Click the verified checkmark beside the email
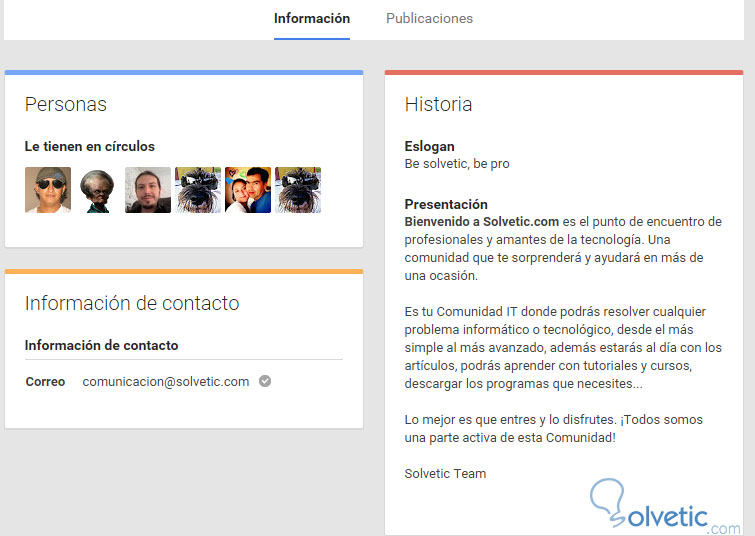This screenshot has width=755, height=536. 265,381
